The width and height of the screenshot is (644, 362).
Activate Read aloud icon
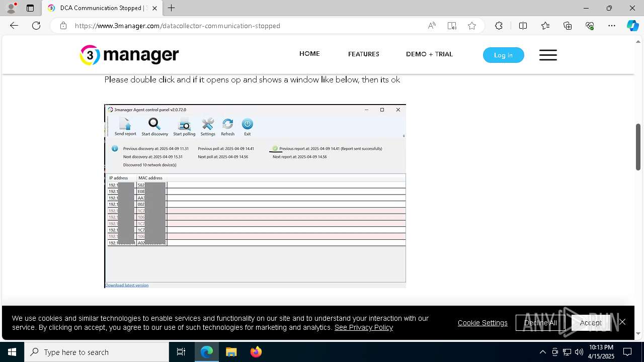click(432, 26)
